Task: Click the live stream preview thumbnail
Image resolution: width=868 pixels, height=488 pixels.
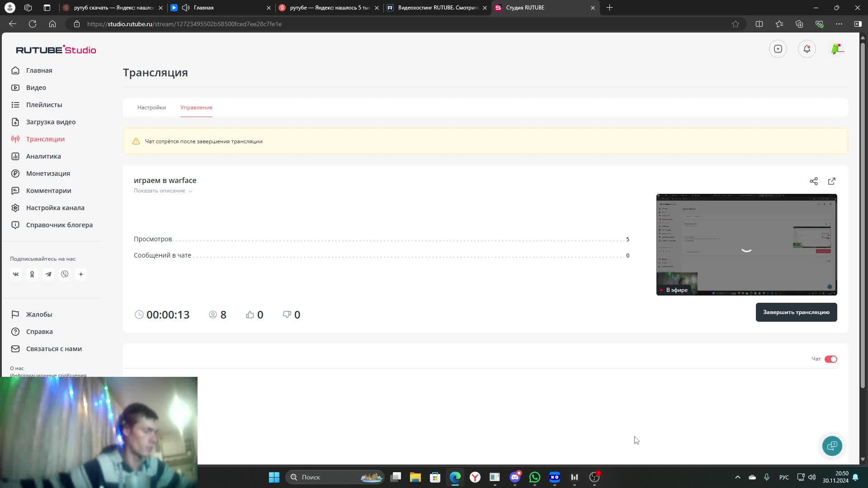Action: pos(746,244)
